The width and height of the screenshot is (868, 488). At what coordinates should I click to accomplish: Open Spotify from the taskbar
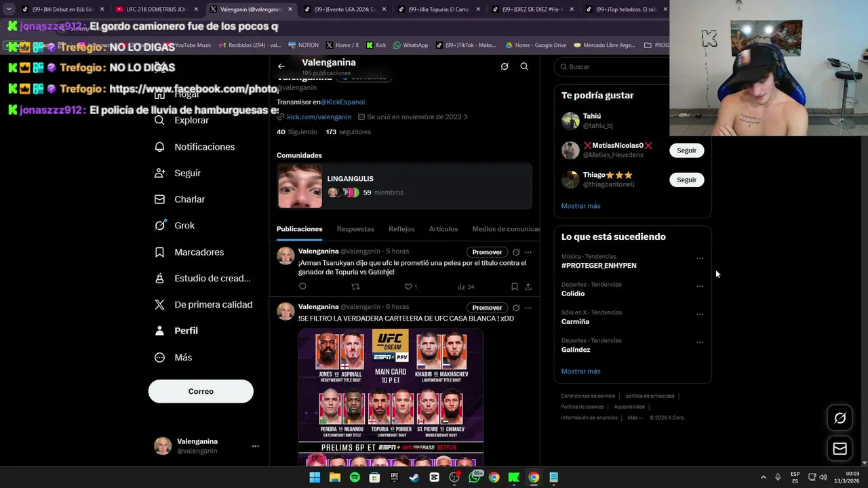(x=355, y=477)
